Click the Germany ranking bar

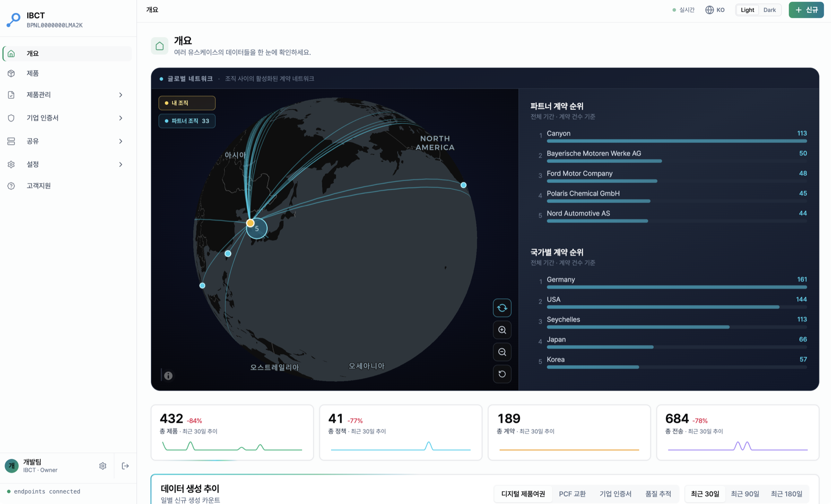(x=677, y=287)
